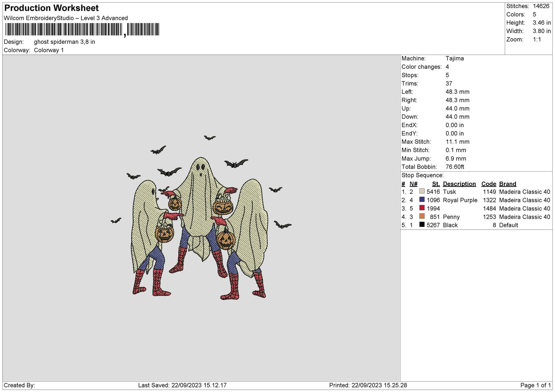Screen dimensions: 555x392
Task: Click the stitch count 5267 for Black
Action: click(x=433, y=225)
